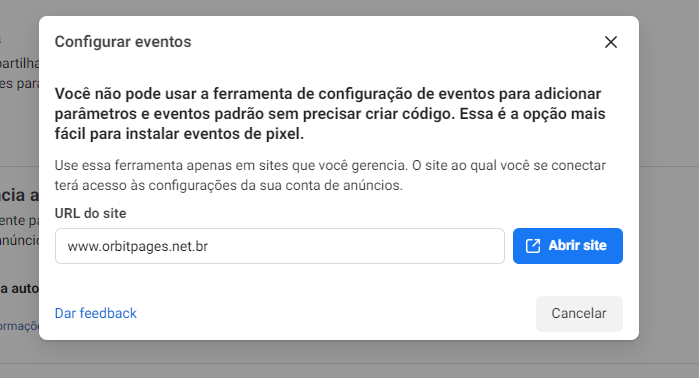Viewport: 699px width, 378px height.
Task: Click the partially hidden 'artilha' background text
Action: click(20, 63)
